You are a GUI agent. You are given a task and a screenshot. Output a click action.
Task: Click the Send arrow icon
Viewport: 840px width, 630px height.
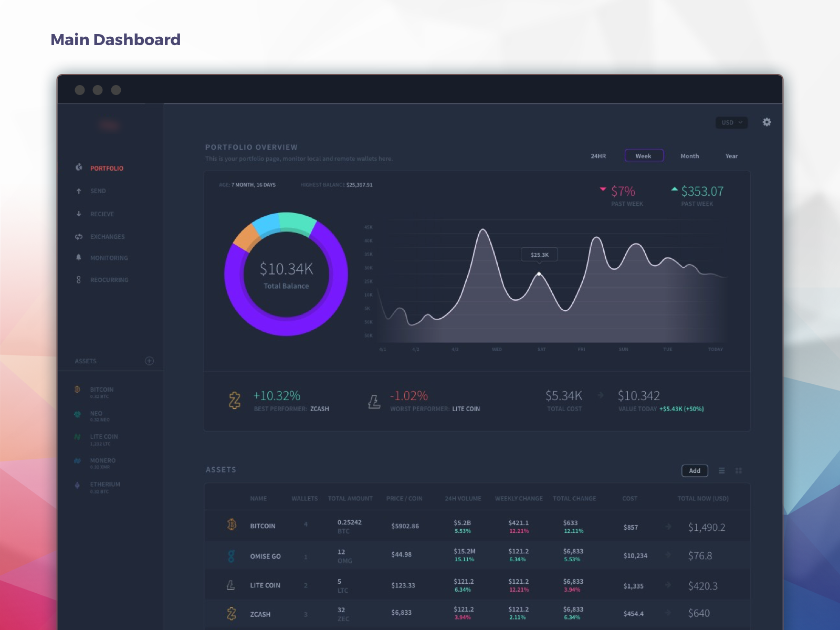point(78,191)
